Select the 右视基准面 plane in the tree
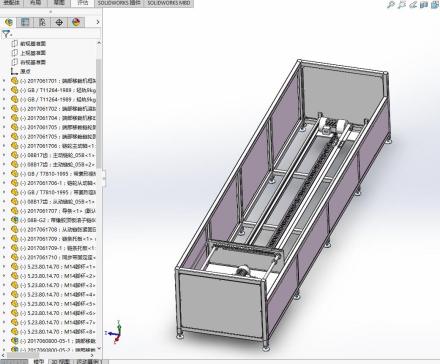Screen dimensions: 440x364 pyautogui.click(x=33, y=62)
